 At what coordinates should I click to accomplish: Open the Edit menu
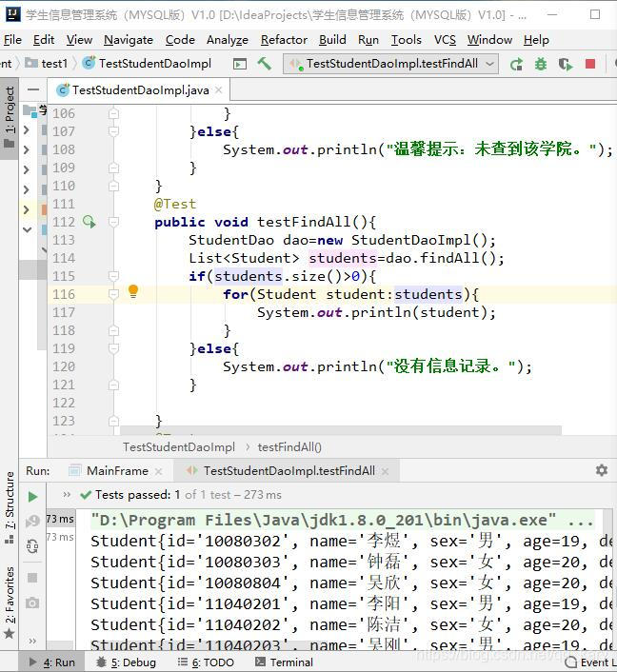(44, 40)
